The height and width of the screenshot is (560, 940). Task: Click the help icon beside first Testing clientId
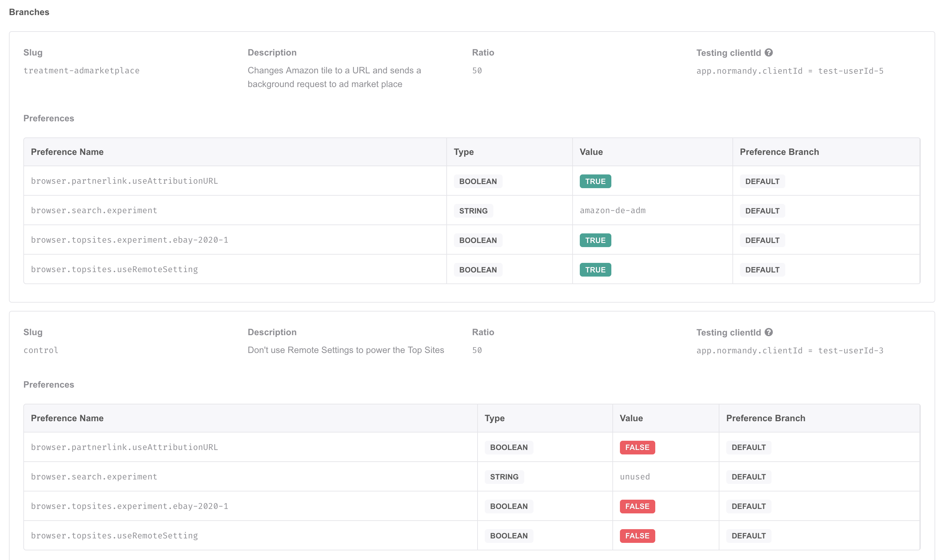(x=768, y=52)
